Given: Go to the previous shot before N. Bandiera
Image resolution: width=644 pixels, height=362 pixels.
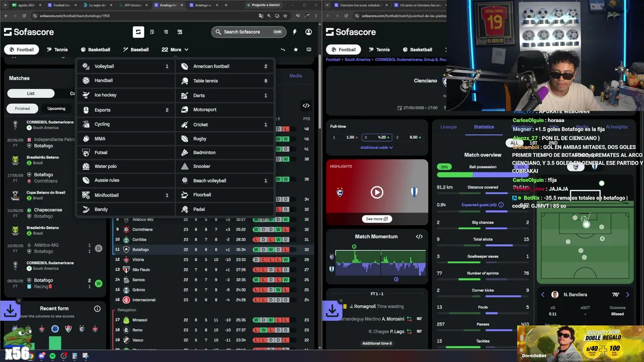Looking at the screenshot, I should click(x=542, y=295).
